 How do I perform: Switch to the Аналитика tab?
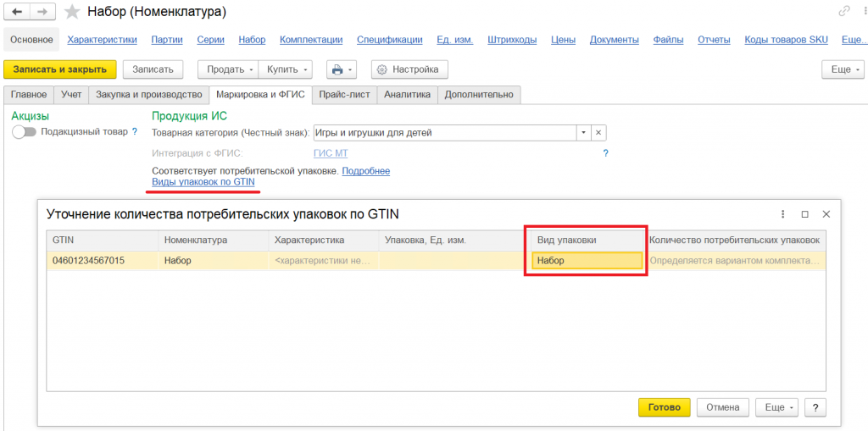pyautogui.click(x=408, y=95)
